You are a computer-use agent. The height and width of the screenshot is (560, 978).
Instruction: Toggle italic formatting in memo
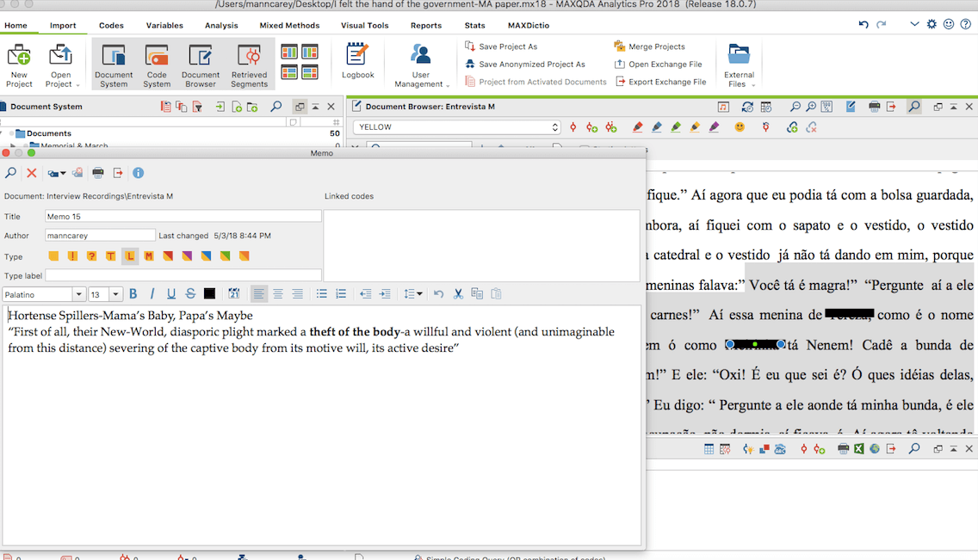[x=152, y=293]
